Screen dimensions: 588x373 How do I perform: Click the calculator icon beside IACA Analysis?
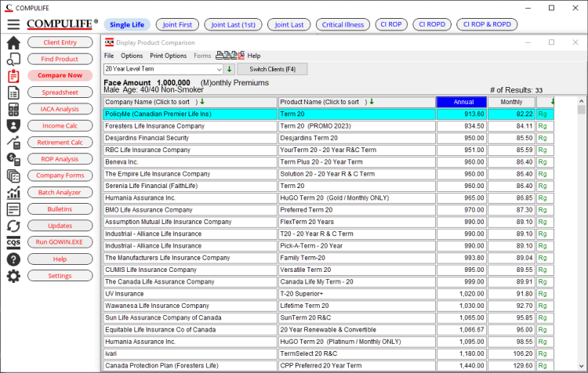click(x=13, y=109)
